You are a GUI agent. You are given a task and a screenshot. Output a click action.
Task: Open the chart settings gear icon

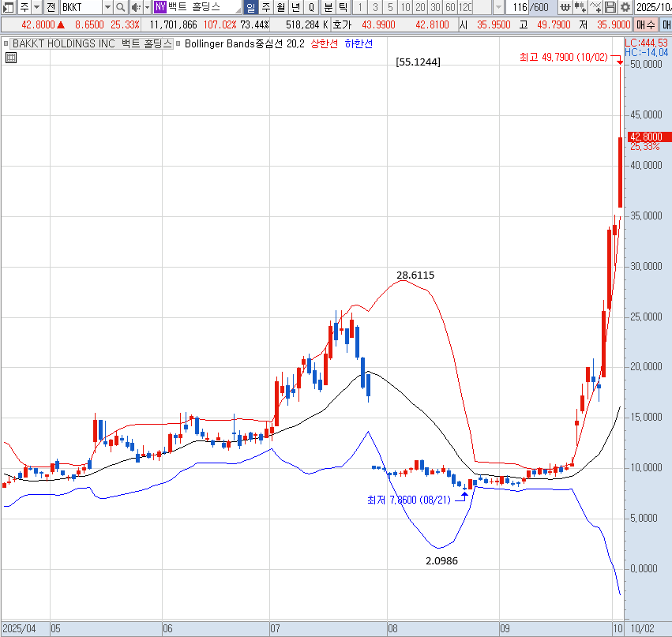(x=625, y=7)
